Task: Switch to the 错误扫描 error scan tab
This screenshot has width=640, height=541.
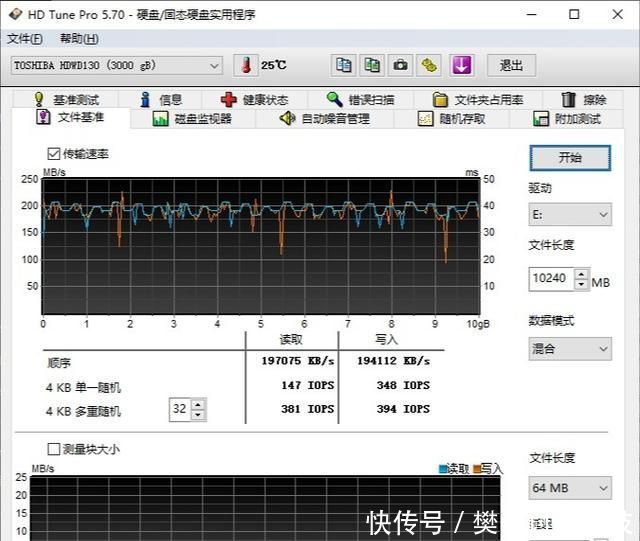Action: pyautogui.click(x=360, y=100)
